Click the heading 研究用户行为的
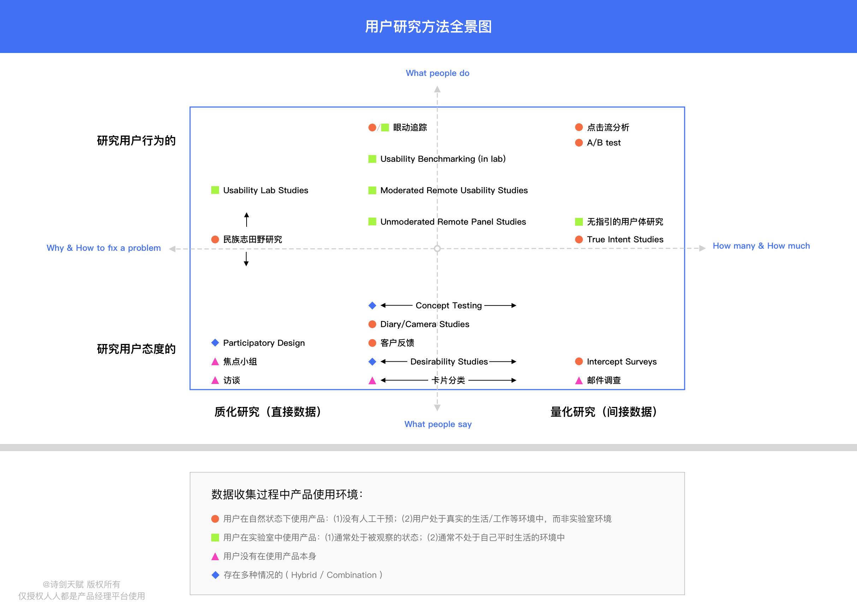This screenshot has height=616, width=857. click(136, 141)
